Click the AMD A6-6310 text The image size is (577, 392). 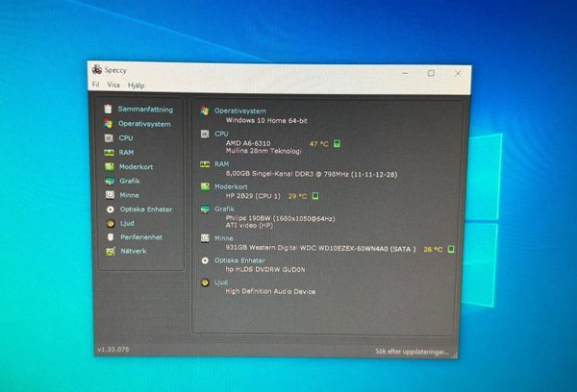[x=248, y=143]
